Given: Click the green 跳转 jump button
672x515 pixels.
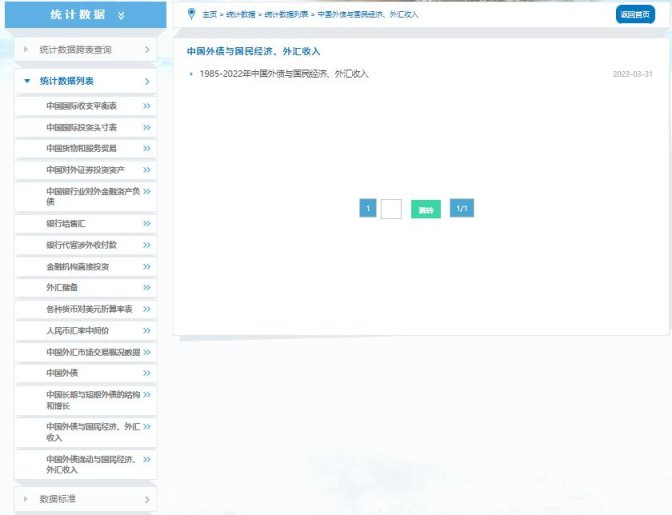Looking at the screenshot, I should point(425,209).
